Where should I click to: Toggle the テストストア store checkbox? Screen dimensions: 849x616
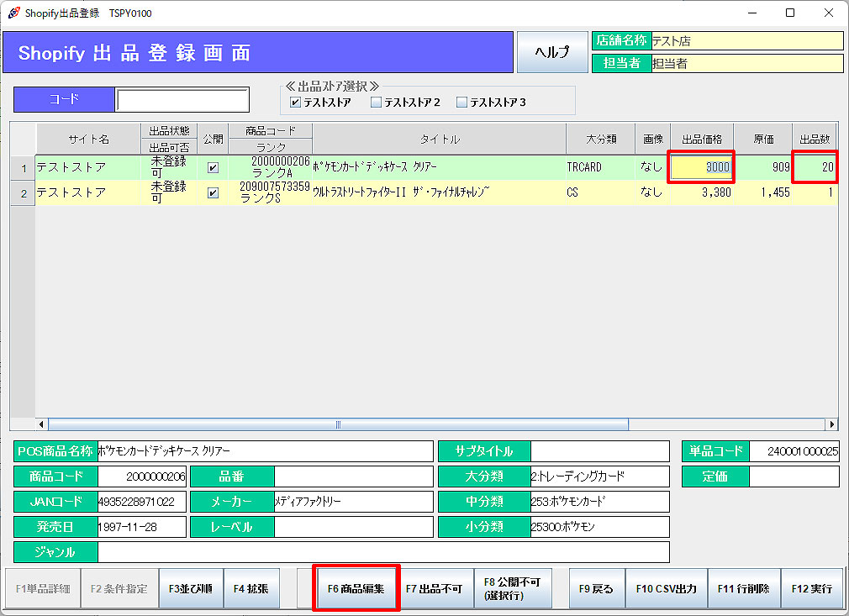point(295,103)
